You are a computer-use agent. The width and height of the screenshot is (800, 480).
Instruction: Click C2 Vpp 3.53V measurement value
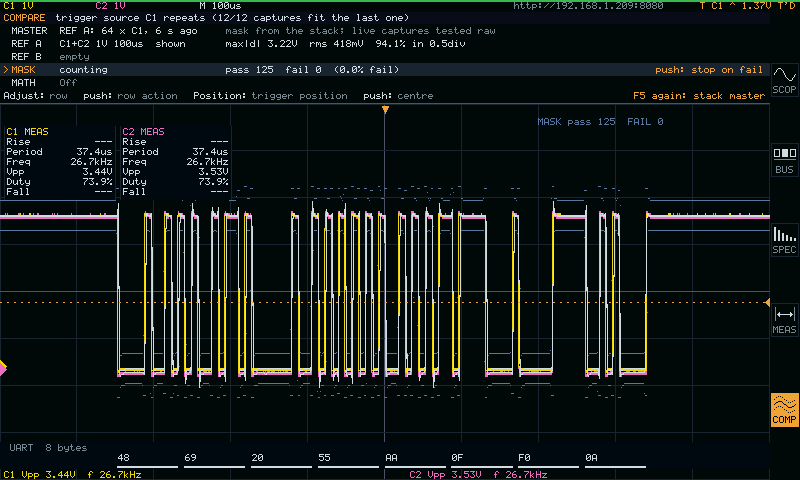(213, 172)
